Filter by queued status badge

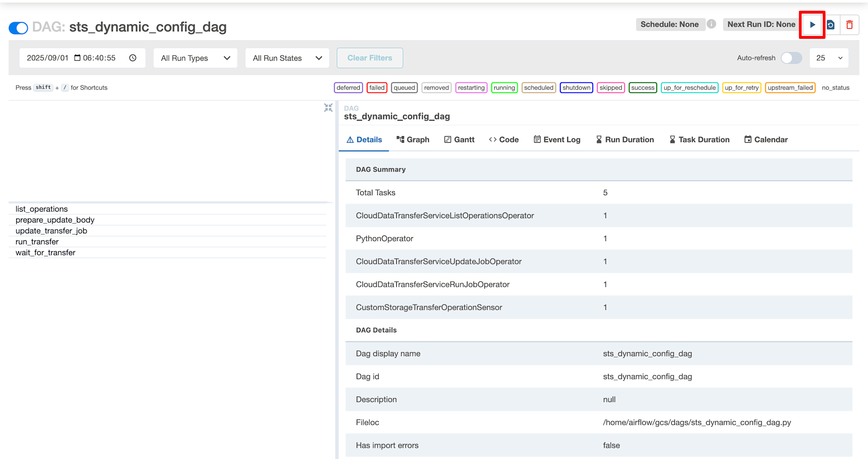click(x=404, y=88)
